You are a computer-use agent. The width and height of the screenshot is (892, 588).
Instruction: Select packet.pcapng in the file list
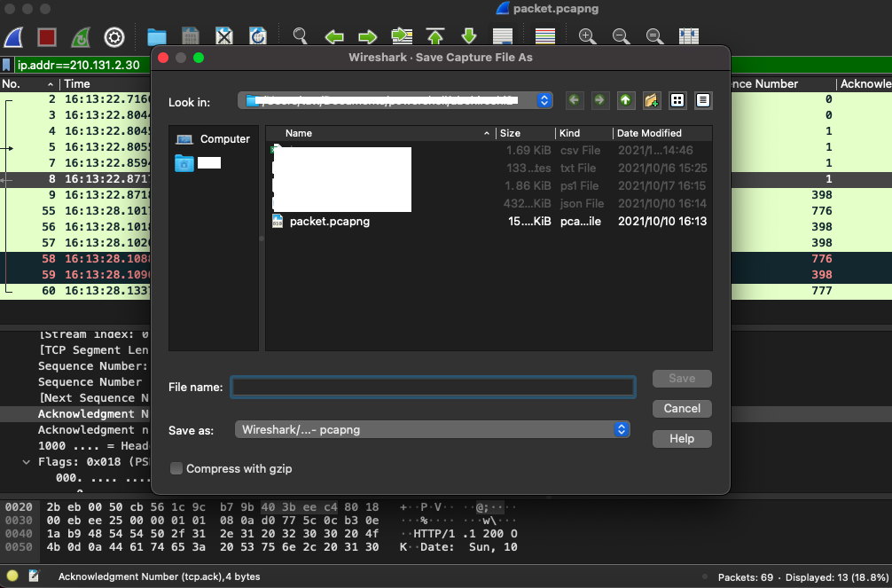pos(489,222)
